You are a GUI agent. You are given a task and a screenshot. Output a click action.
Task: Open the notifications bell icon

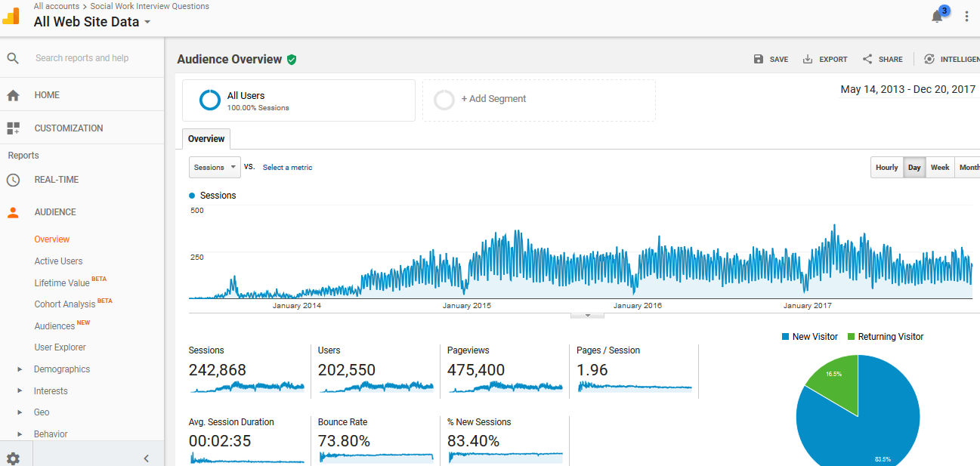(x=937, y=17)
